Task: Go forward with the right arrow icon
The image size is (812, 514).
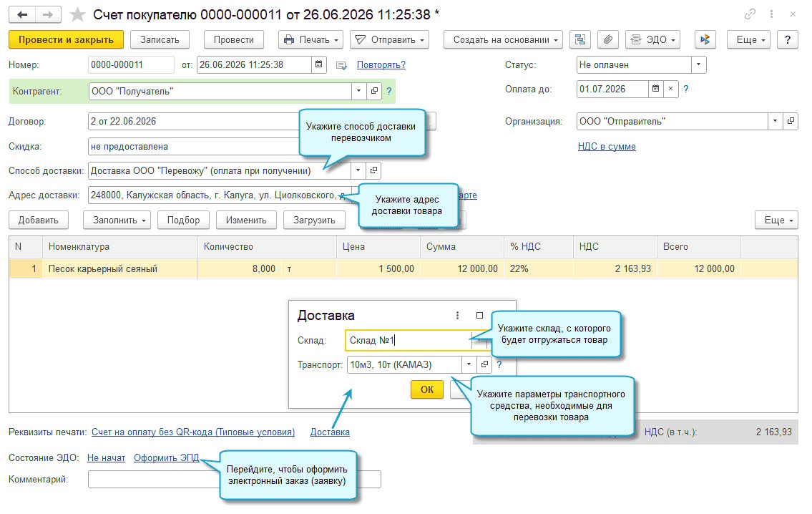Action: pos(48,14)
